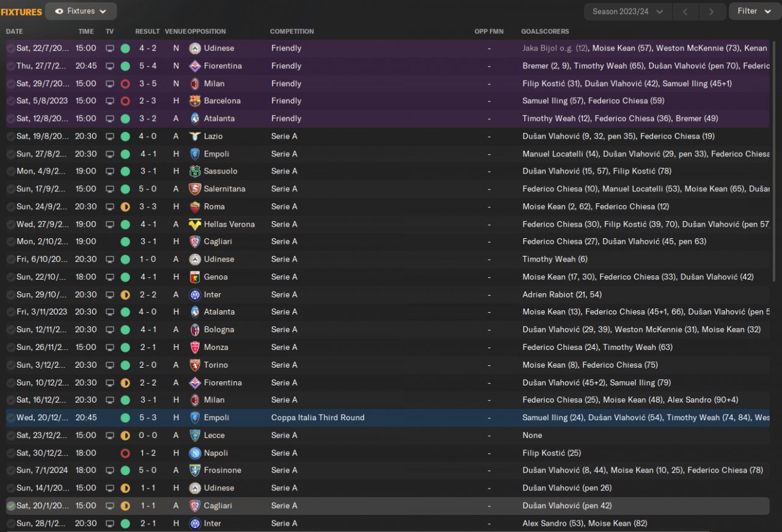Open the Filter dropdown
The height and width of the screenshot is (532, 782).
click(754, 11)
